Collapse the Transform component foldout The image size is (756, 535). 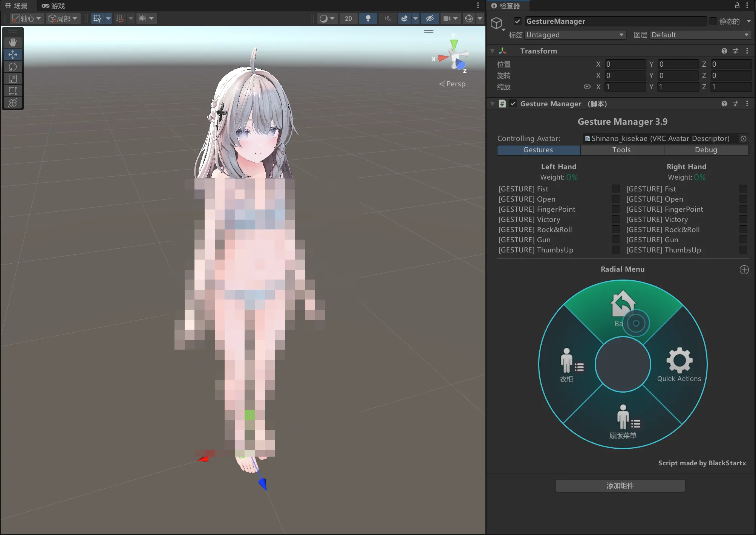tap(492, 51)
